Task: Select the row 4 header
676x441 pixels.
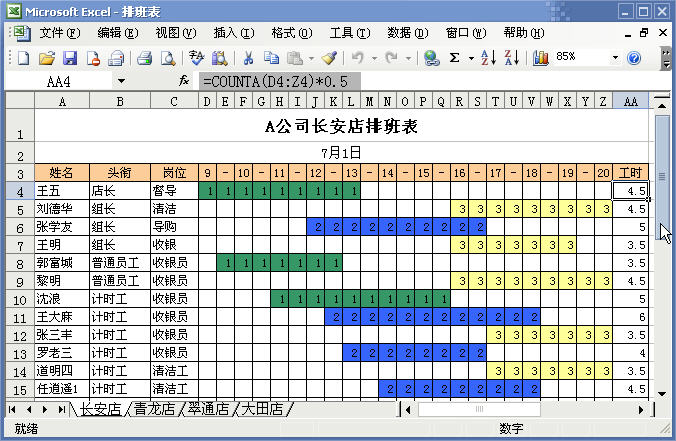Action: [20, 191]
